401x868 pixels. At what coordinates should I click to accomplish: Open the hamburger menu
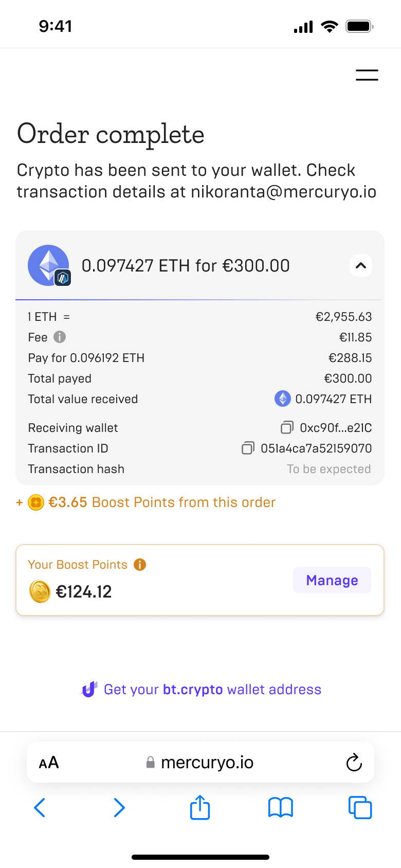point(367,75)
